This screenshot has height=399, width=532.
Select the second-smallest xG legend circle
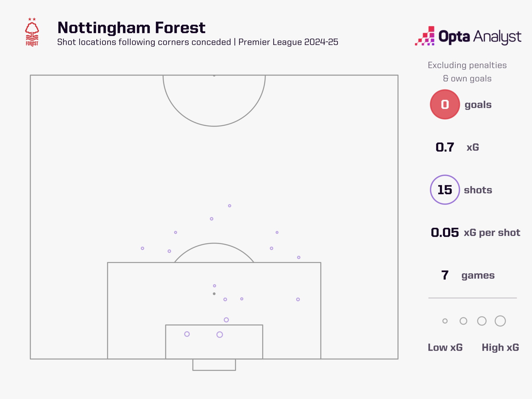pyautogui.click(x=463, y=321)
